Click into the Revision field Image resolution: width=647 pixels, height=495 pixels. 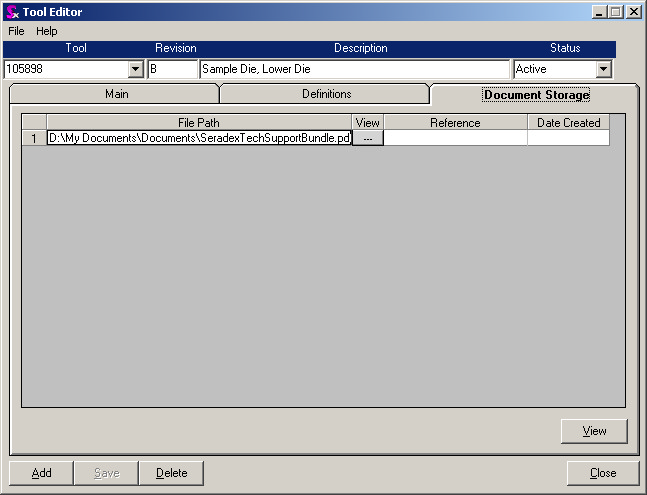click(172, 70)
